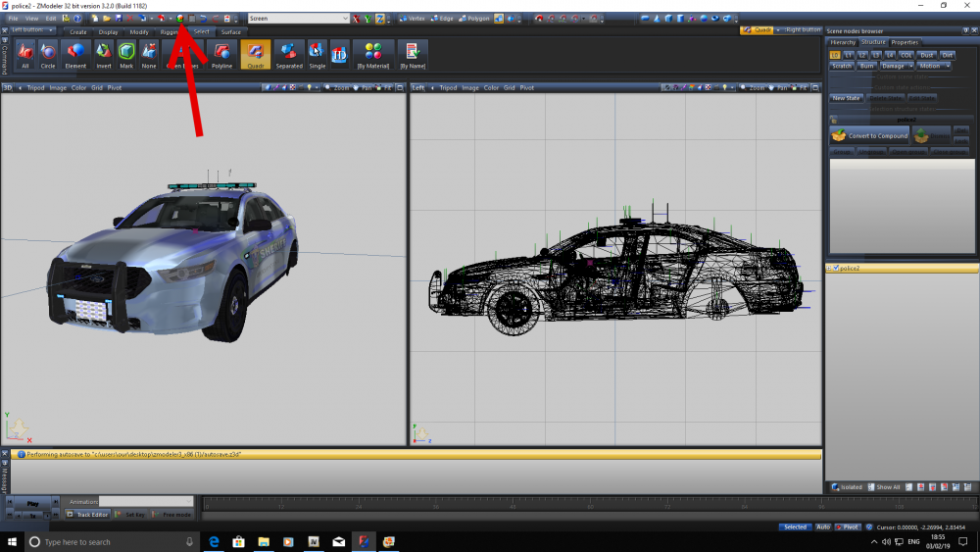Select the Element selection tool
The image size is (980, 552).
tap(75, 55)
